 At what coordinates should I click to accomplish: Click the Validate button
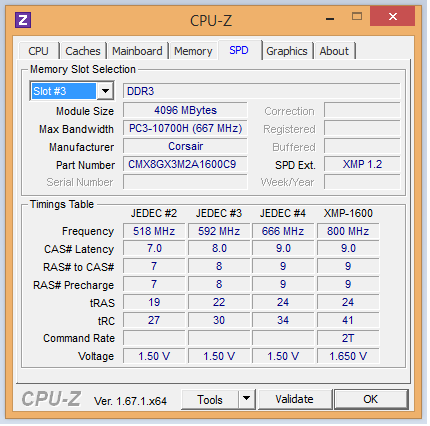pyautogui.click(x=294, y=399)
